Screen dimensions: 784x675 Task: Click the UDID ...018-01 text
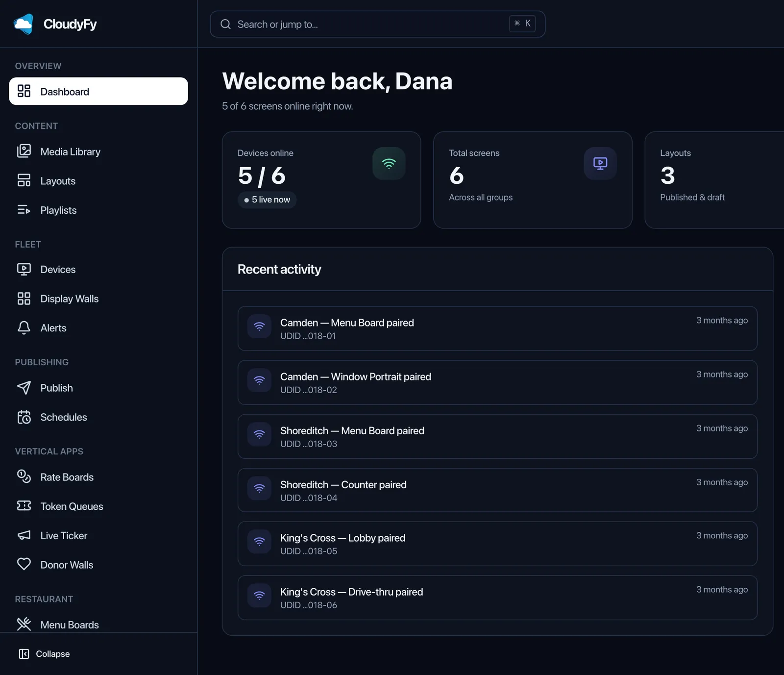[308, 336]
